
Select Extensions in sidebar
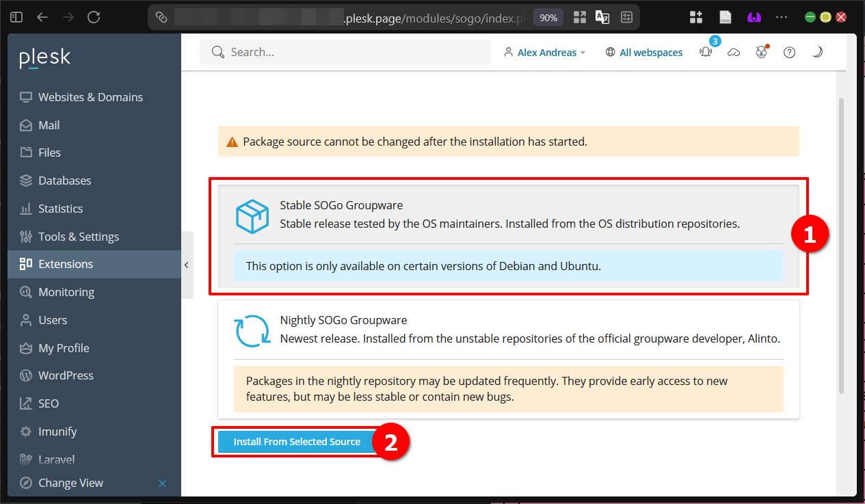[x=94, y=264]
